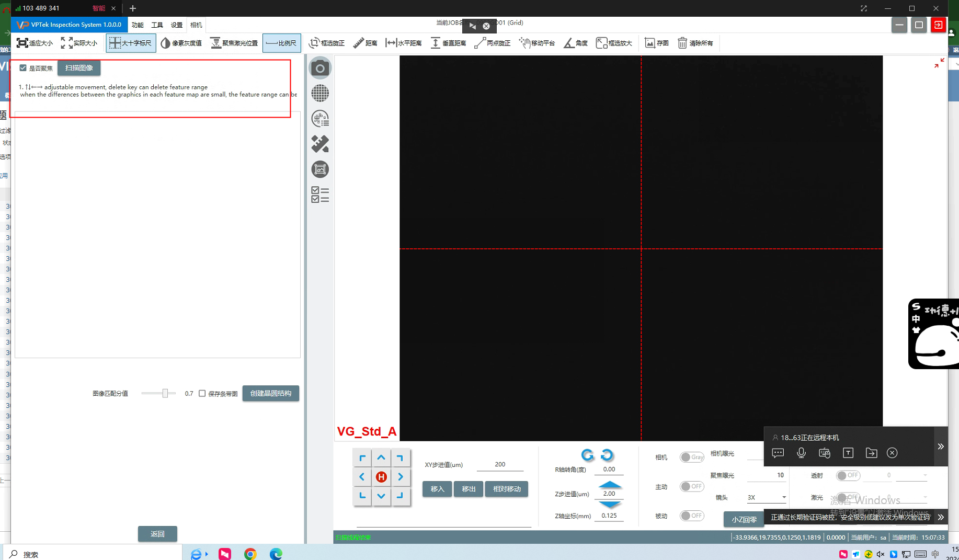
Task: Select the 两点旋正 two-point rotate tool
Action: 492,43
